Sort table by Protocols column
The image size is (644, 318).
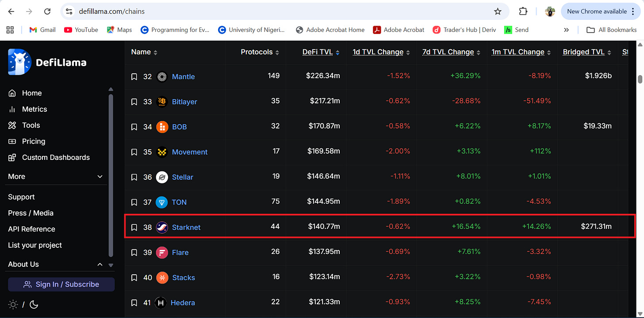[x=260, y=52]
